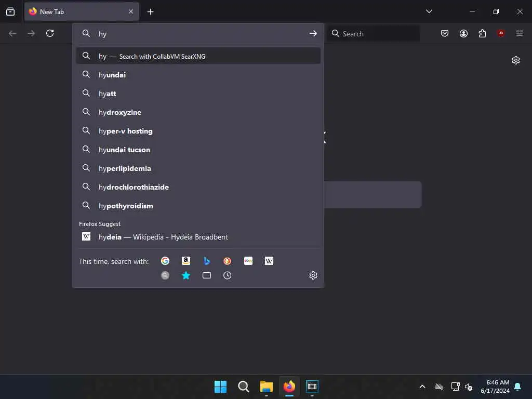
Task: Click the Go arrow in the address bar
Action: tap(313, 34)
